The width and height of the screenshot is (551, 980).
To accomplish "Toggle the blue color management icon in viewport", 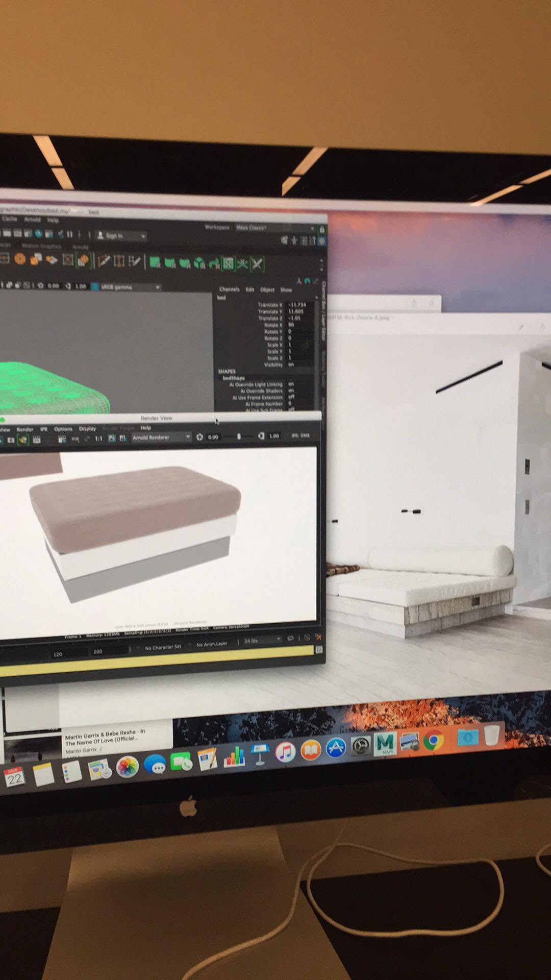I will (95, 287).
